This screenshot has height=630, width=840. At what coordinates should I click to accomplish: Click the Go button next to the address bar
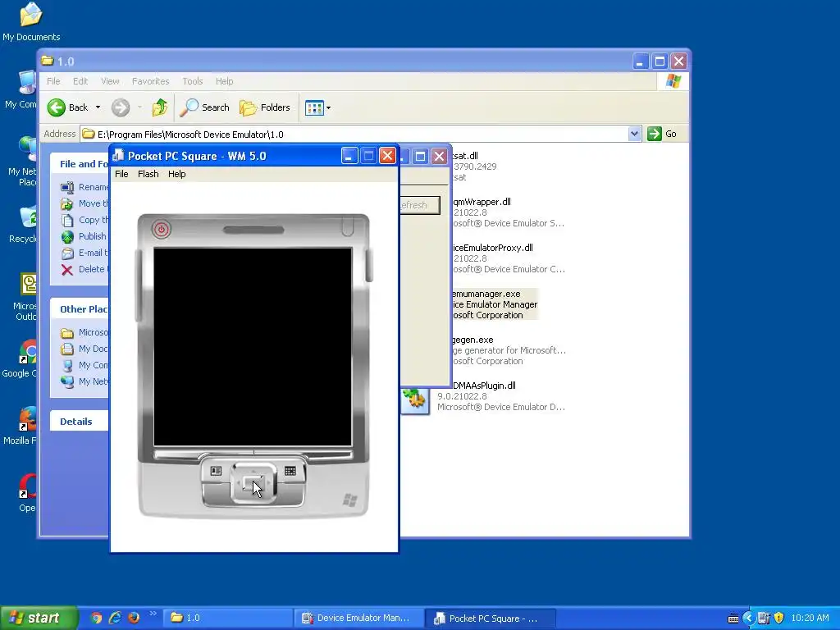(x=662, y=134)
